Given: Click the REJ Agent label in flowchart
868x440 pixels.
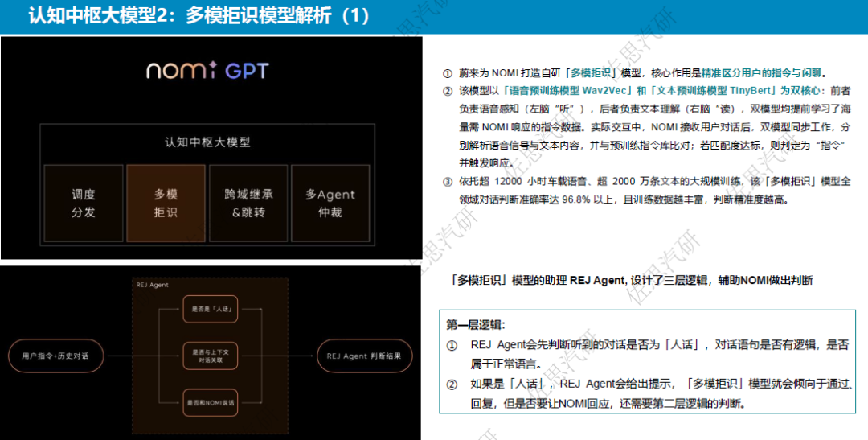Looking at the screenshot, I should click(152, 285).
